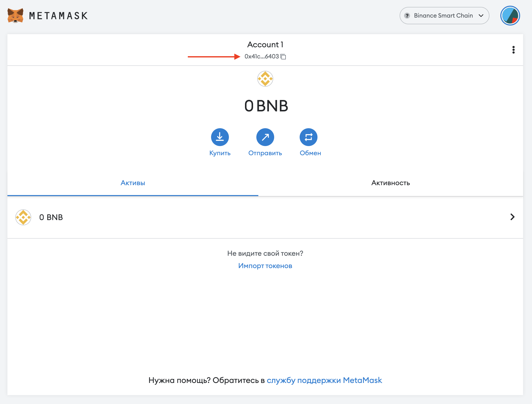Click the METAMASK wordmark
The height and width of the screenshot is (404, 532).
[x=58, y=16]
